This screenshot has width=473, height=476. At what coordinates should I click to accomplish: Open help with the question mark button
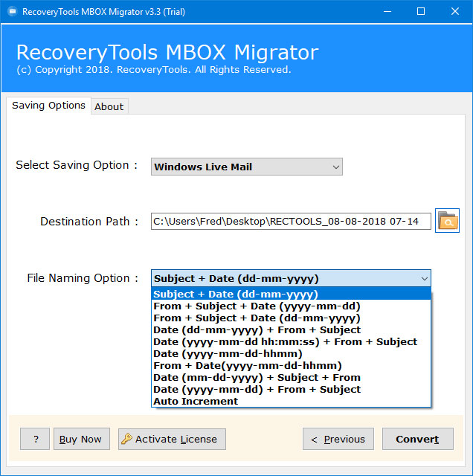point(35,439)
